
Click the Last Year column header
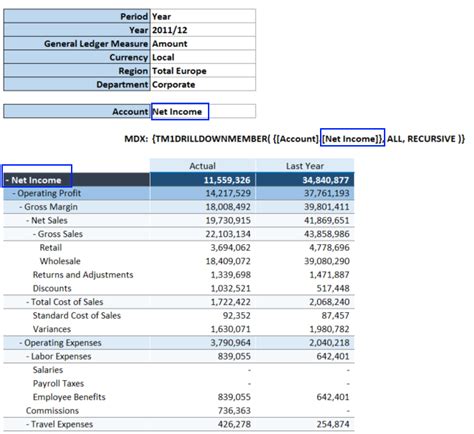[305, 166]
